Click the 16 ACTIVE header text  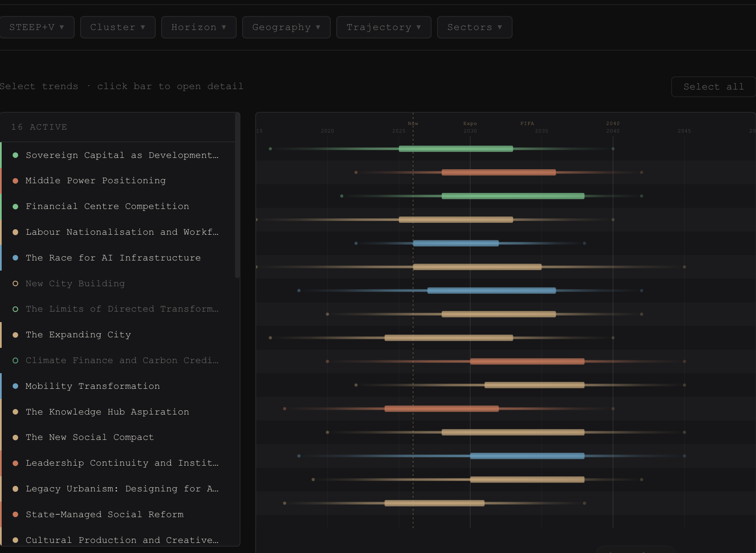pyautogui.click(x=39, y=127)
